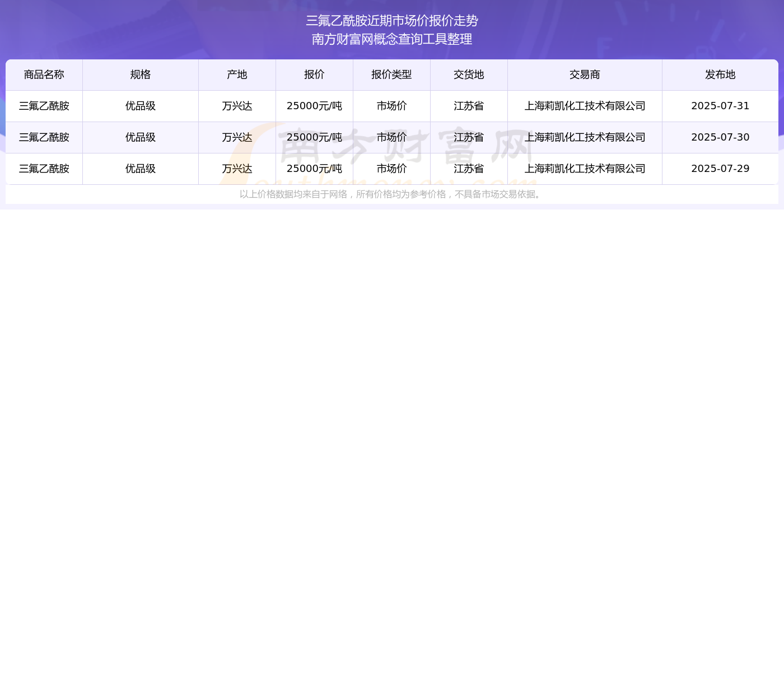Select the 商品名称 column header
784x675 pixels.
(44, 75)
